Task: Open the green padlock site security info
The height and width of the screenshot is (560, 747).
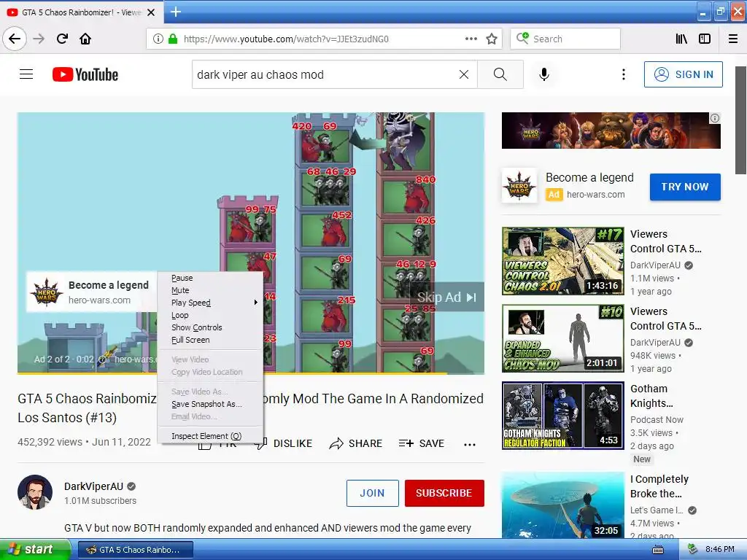Action: [x=172, y=39]
